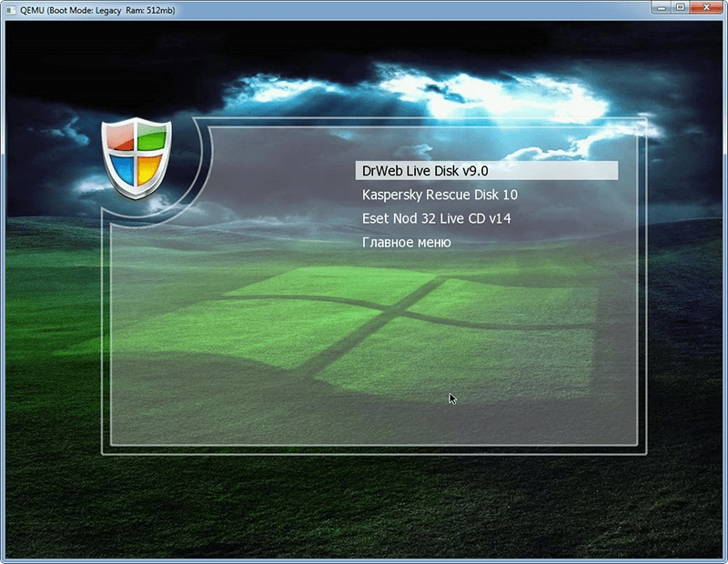728x564 pixels.
Task: Boot Eset Nod 32 Live CD v14
Action: 437,218
